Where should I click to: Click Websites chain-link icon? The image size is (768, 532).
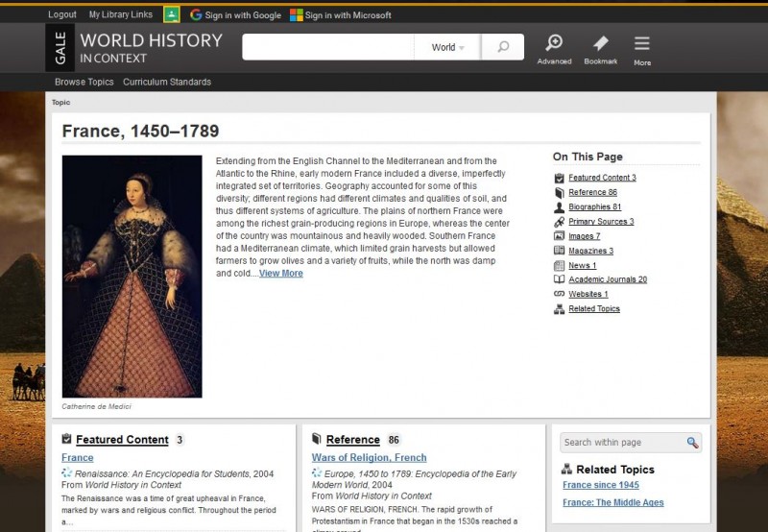point(559,294)
